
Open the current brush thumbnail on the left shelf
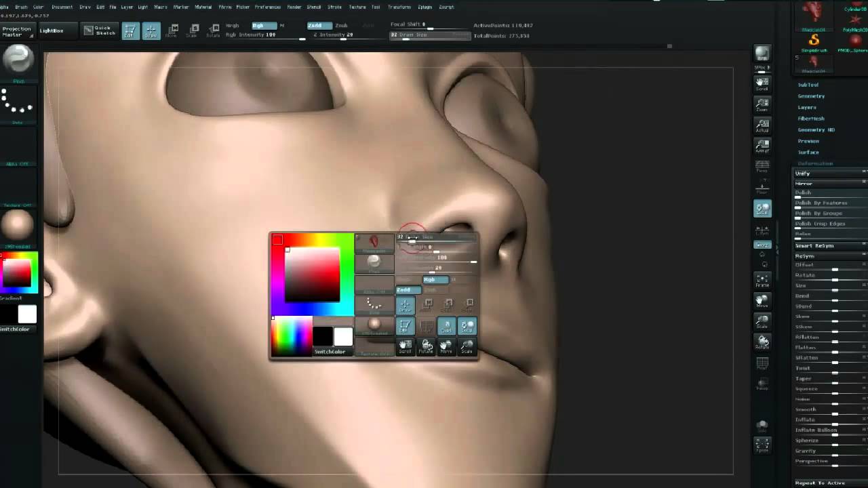[18, 60]
